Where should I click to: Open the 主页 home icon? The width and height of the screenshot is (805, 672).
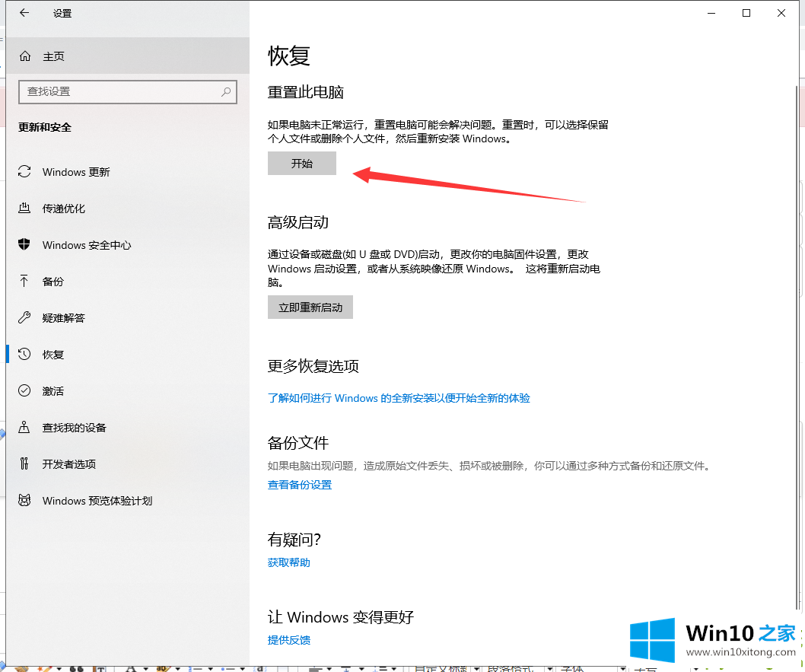point(25,56)
